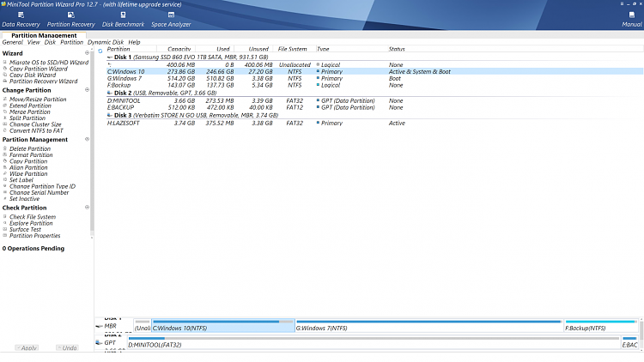Choose Wipe Partition

[x=28, y=173]
